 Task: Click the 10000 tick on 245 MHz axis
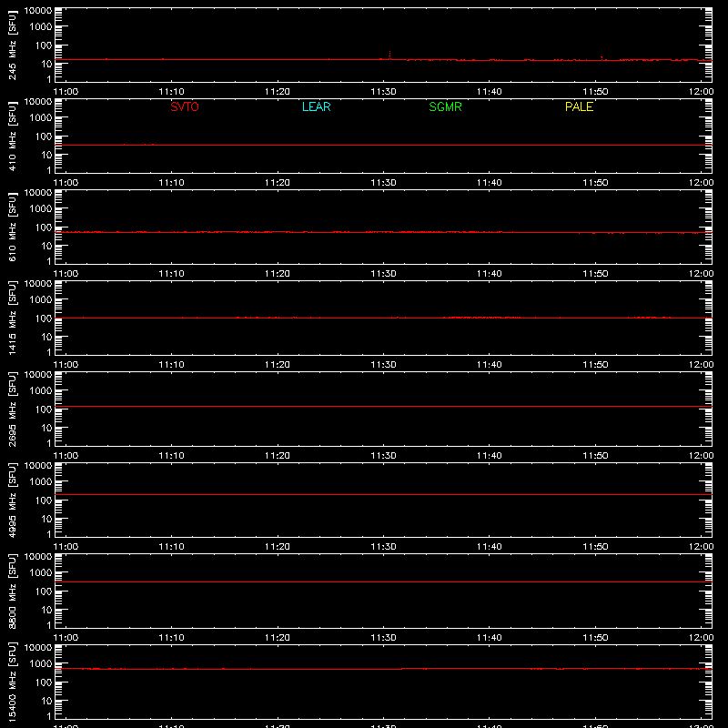point(38,11)
